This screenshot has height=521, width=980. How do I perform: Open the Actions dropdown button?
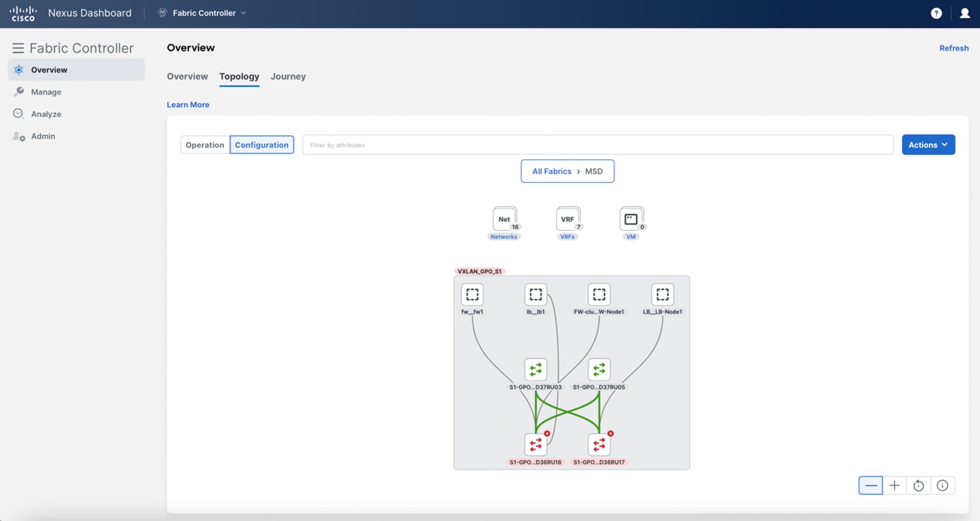929,145
